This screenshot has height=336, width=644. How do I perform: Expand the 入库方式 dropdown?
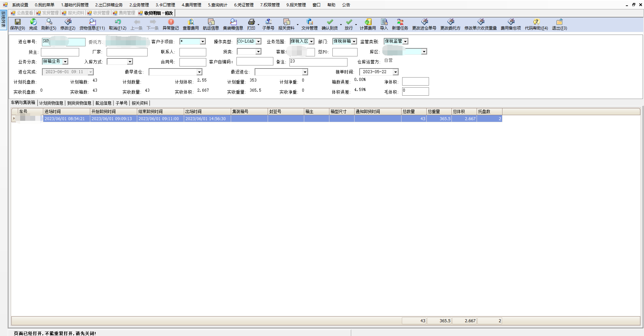[x=130, y=62]
